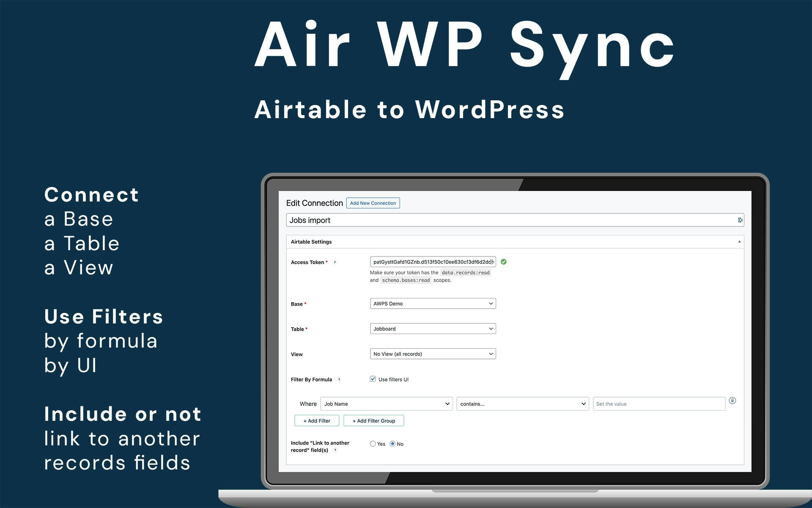Click the + Add Filter button
This screenshot has width=812, height=508.
click(317, 421)
